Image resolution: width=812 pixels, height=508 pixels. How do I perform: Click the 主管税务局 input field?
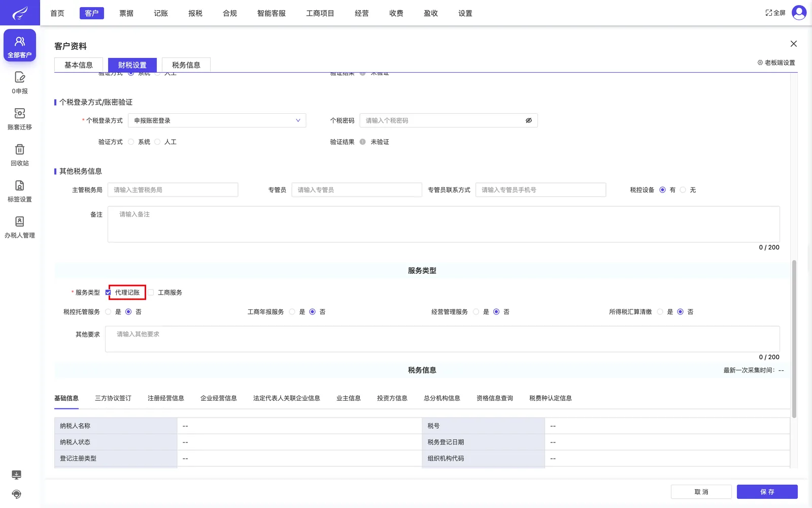tap(173, 190)
